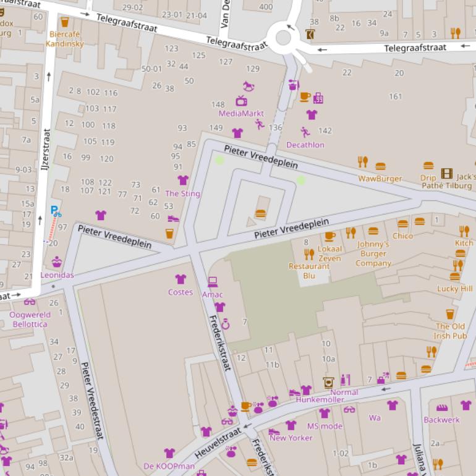Open the Oogwereld Bellottica glasses icon
The width and height of the screenshot is (476, 476).
coord(30,302)
